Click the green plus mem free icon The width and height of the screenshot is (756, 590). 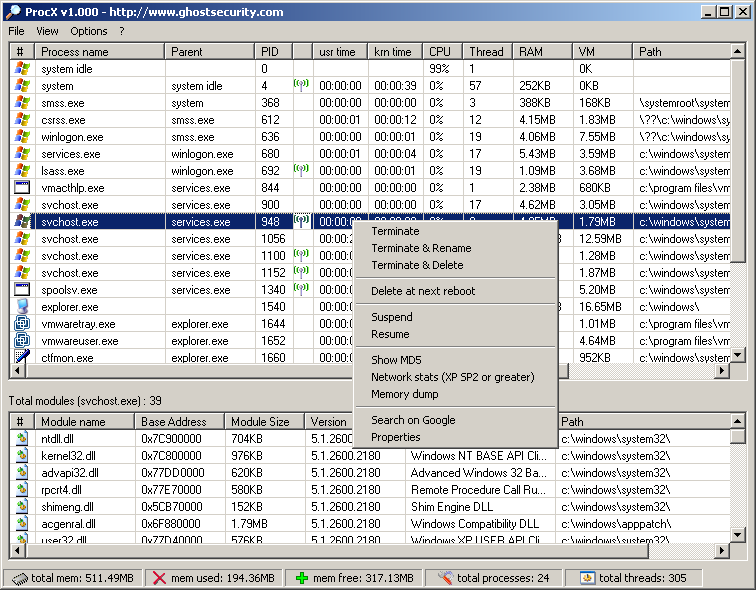click(302, 578)
